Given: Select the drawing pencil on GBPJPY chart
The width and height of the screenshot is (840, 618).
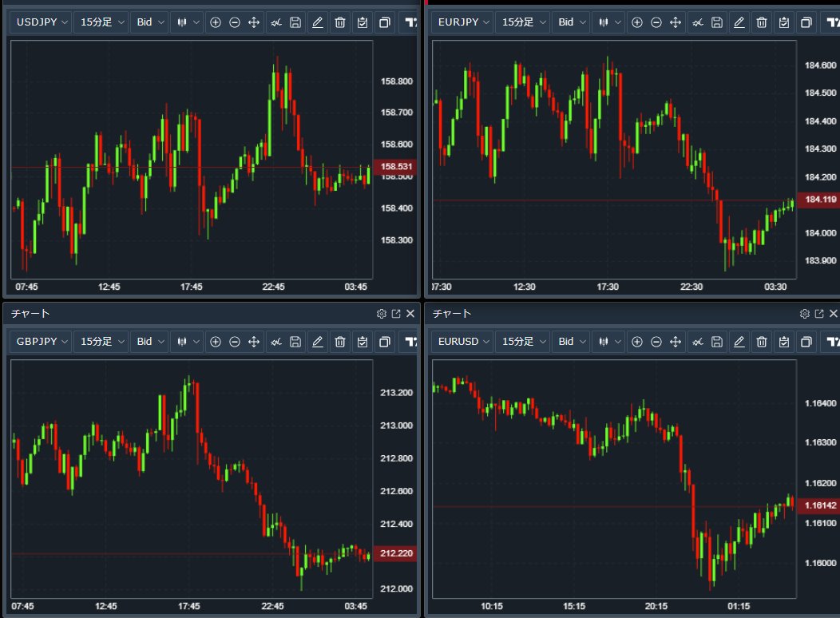Looking at the screenshot, I should tap(318, 342).
